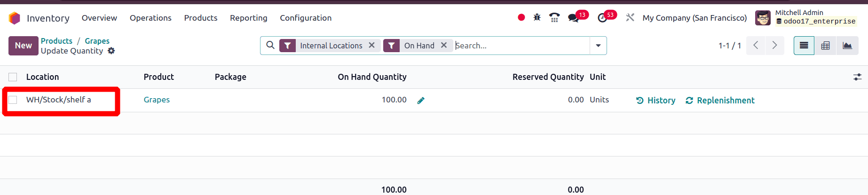
Task: Open the activities clock icon with 53 badge
Action: [602, 18]
